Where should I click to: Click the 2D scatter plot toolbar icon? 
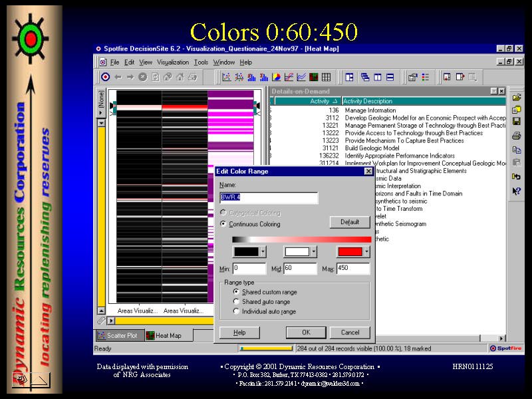226,77
